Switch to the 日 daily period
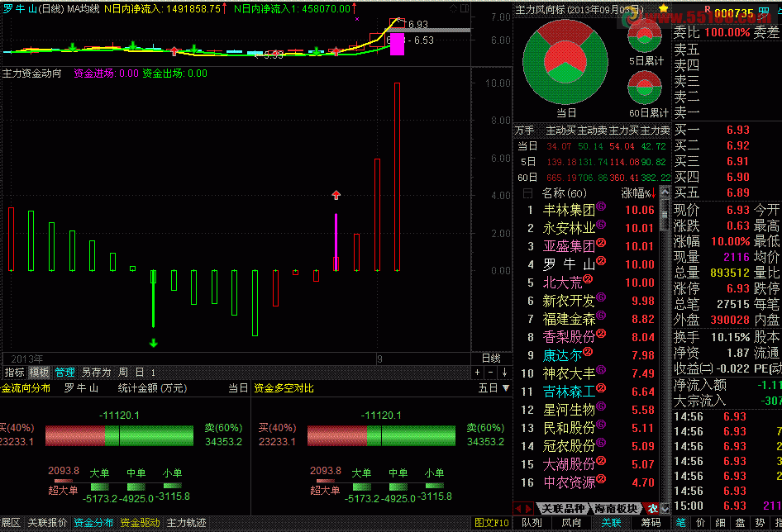The width and height of the screenshot is (782, 532). (140, 373)
